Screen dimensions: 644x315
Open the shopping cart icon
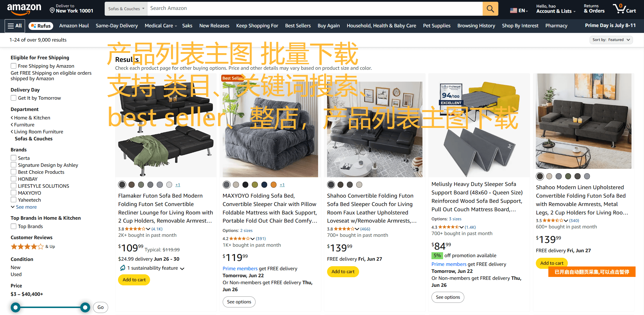click(624, 9)
